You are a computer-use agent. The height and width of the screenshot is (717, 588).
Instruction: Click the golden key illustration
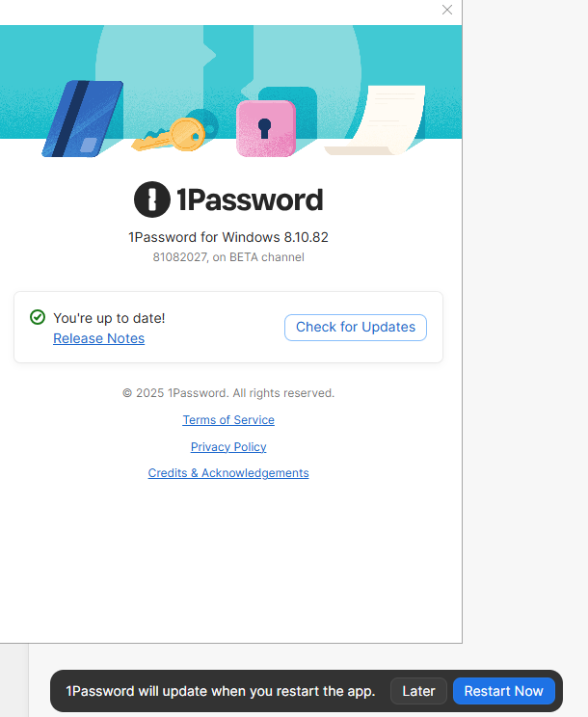click(x=175, y=135)
